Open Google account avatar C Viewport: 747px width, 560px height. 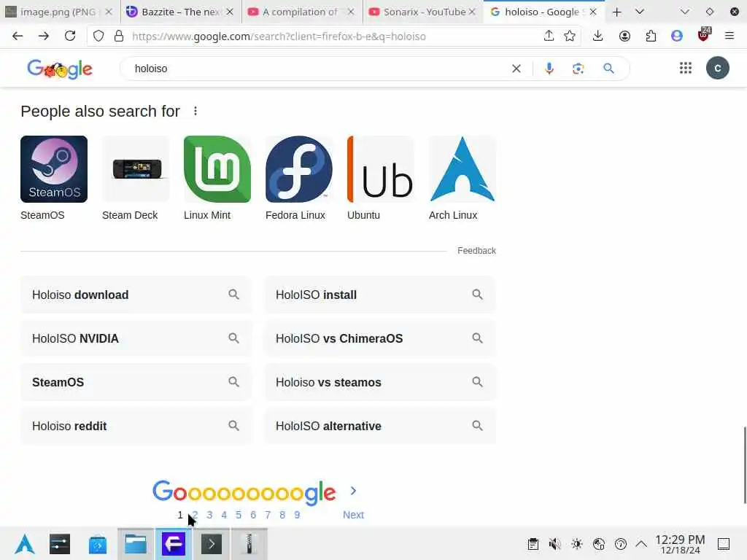click(718, 68)
